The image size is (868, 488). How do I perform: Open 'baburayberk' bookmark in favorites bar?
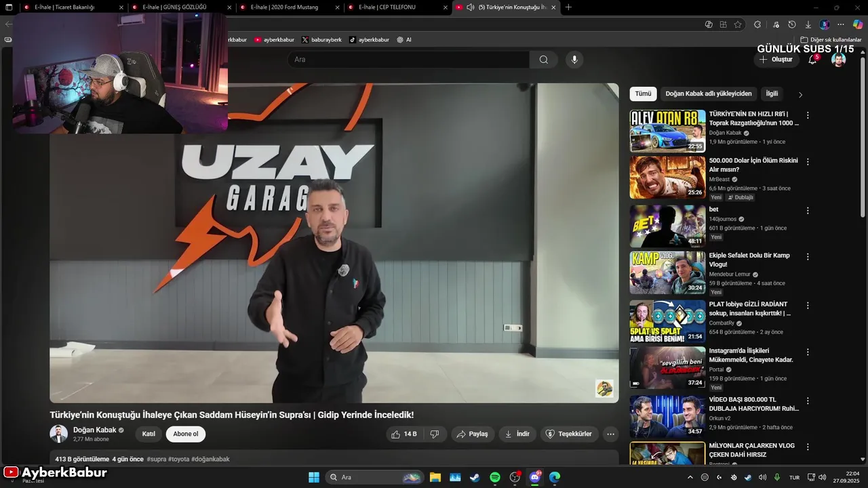[322, 40]
